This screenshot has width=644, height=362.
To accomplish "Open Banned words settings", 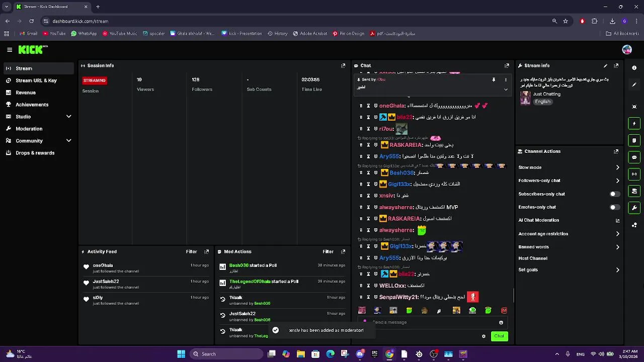I will [x=569, y=247].
